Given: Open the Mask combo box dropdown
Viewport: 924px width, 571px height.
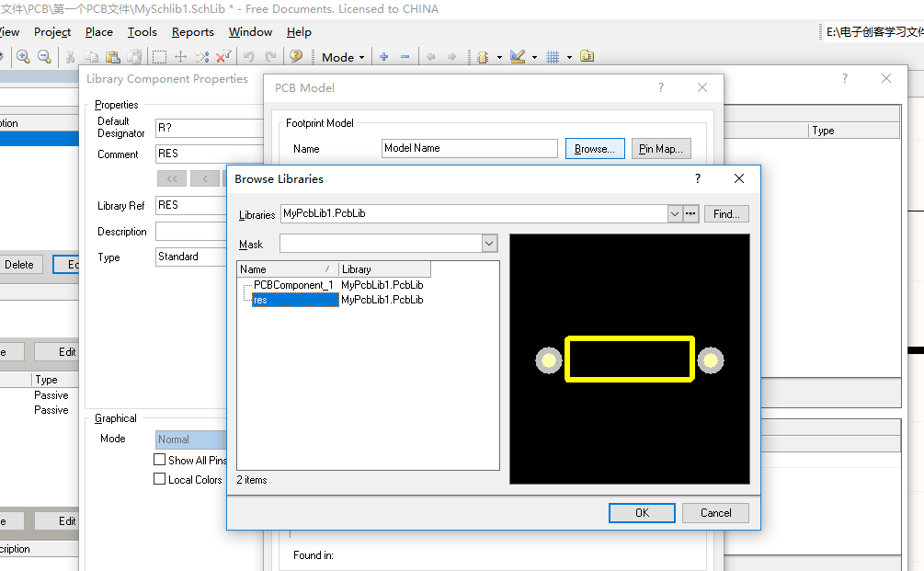Looking at the screenshot, I should (x=489, y=244).
